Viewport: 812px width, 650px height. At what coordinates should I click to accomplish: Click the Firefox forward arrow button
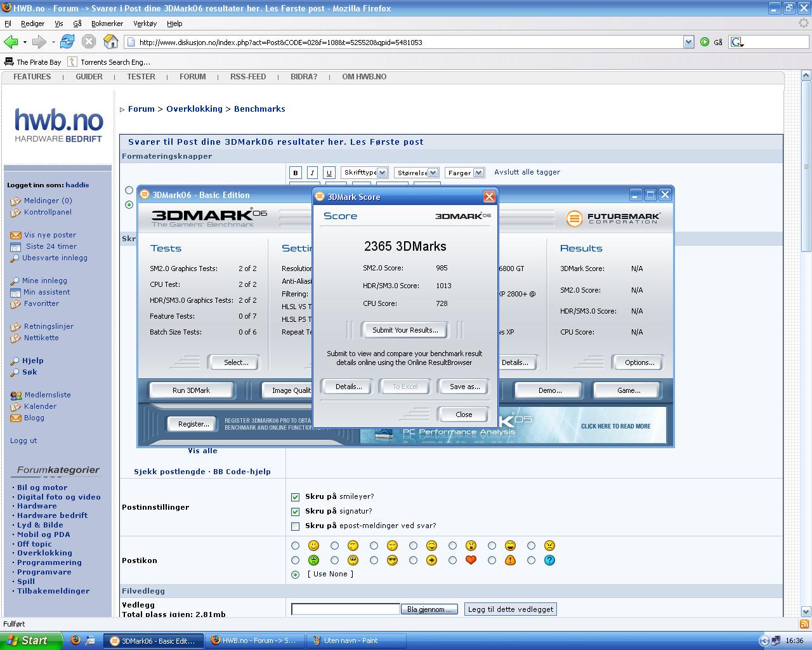pos(39,42)
